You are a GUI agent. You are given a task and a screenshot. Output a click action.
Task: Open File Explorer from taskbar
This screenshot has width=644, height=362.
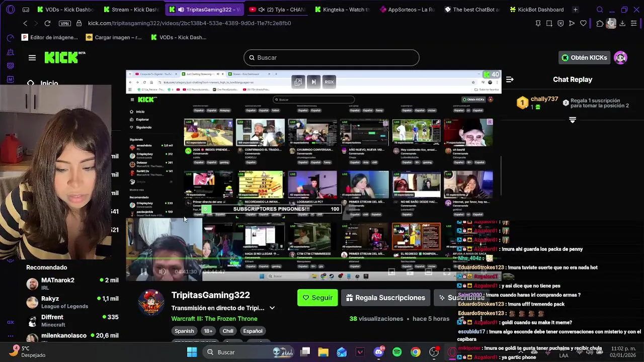[x=323, y=352]
